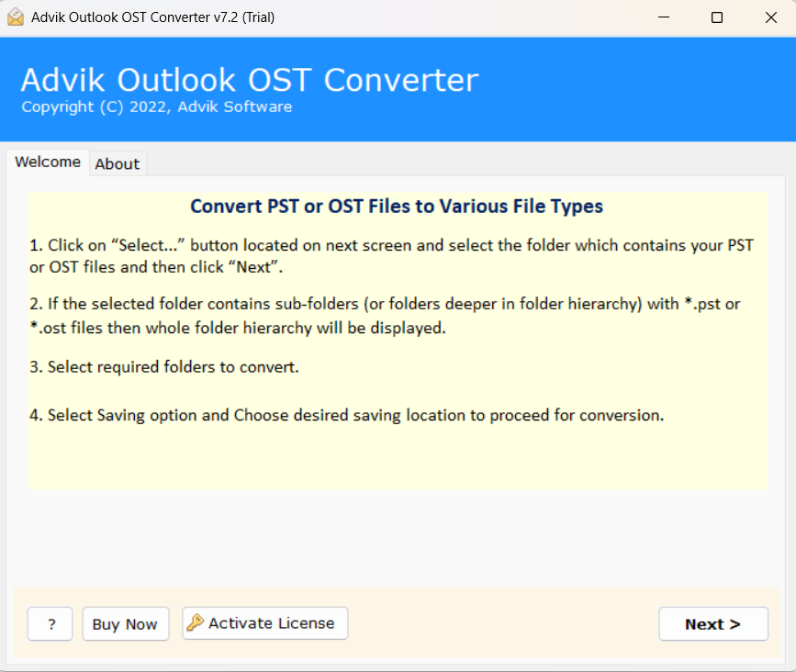Click the Activate License text label

[272, 623]
